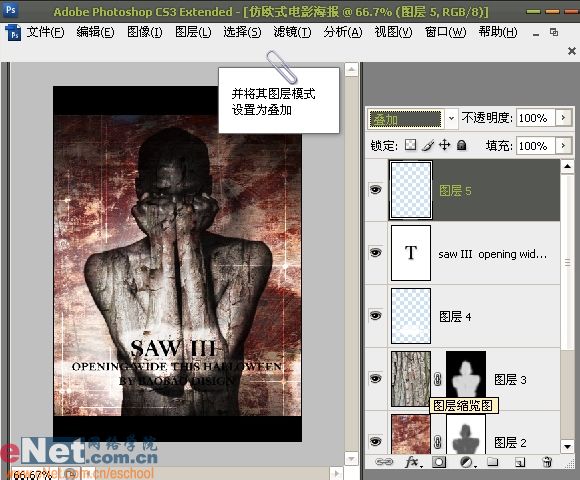Viewport: 580px width, 480px height.
Task: Open 选择(S) menu
Action: pyautogui.click(x=242, y=32)
